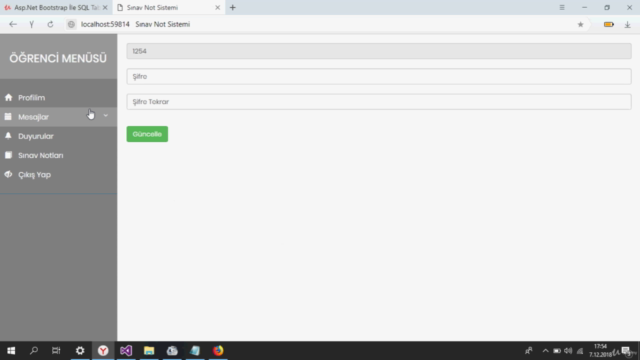This screenshot has height=360, width=640.
Task: Bookmark this page with the star
Action: tap(580, 24)
